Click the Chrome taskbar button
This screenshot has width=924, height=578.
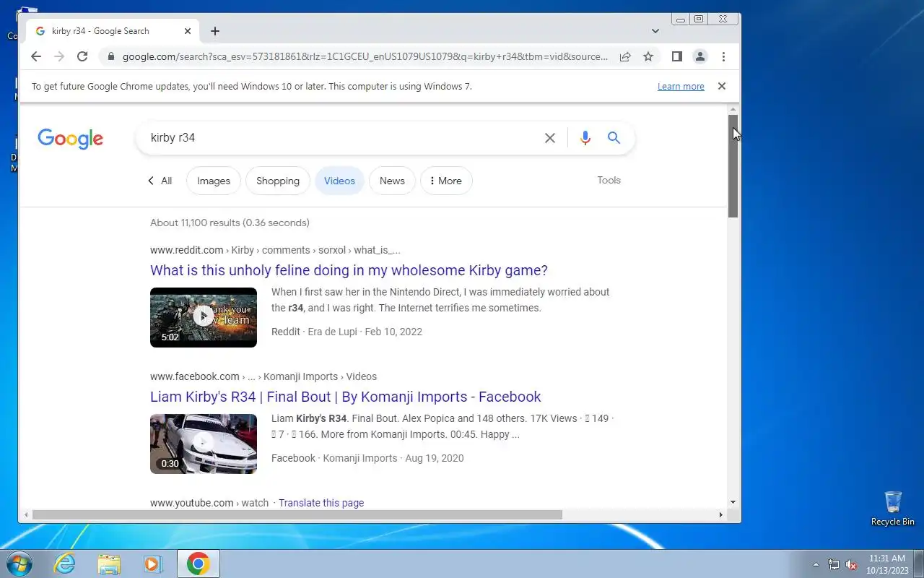tap(199, 564)
